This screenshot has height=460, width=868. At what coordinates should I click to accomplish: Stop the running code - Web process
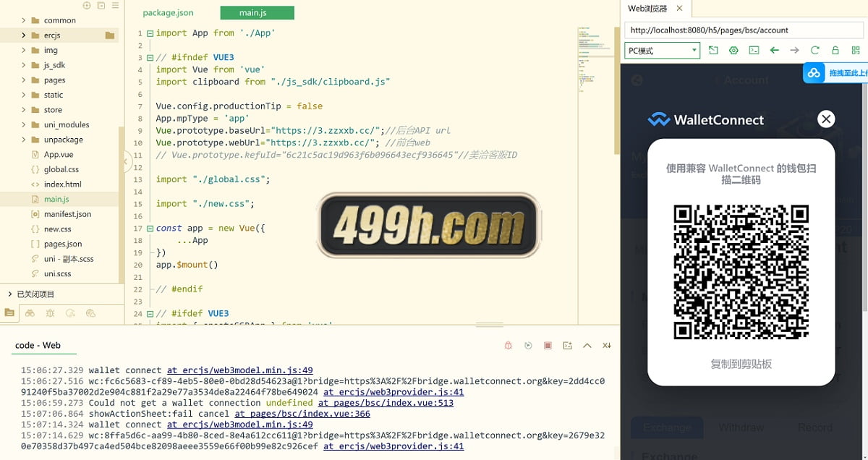coord(548,346)
